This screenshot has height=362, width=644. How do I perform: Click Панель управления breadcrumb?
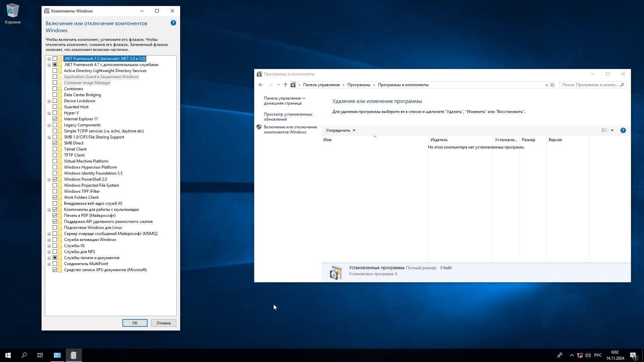pyautogui.click(x=321, y=85)
